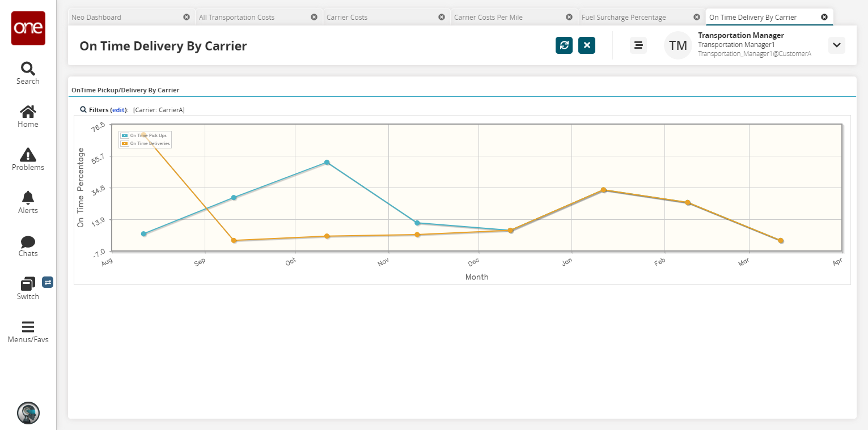Close the Fuel Surcharge Percentage tab

(697, 18)
